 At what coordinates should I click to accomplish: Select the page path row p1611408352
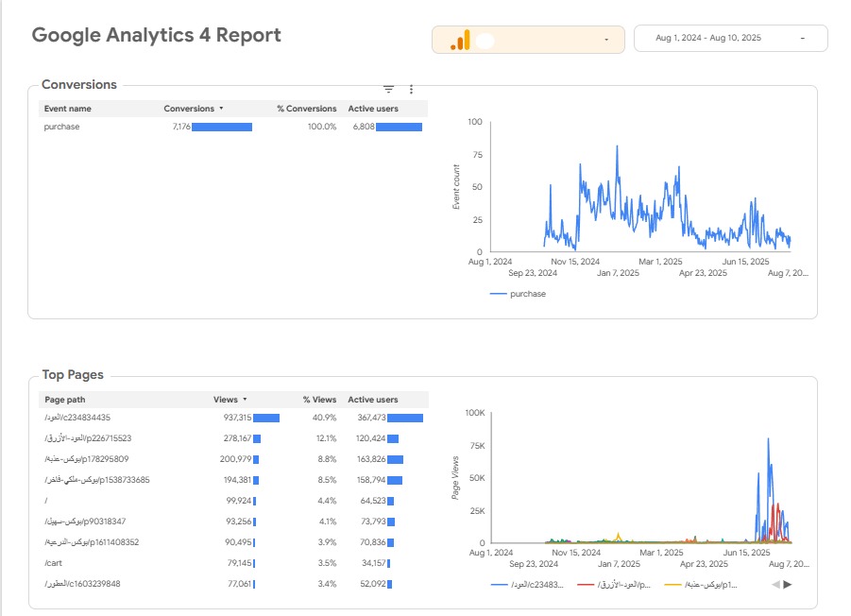tap(233, 542)
